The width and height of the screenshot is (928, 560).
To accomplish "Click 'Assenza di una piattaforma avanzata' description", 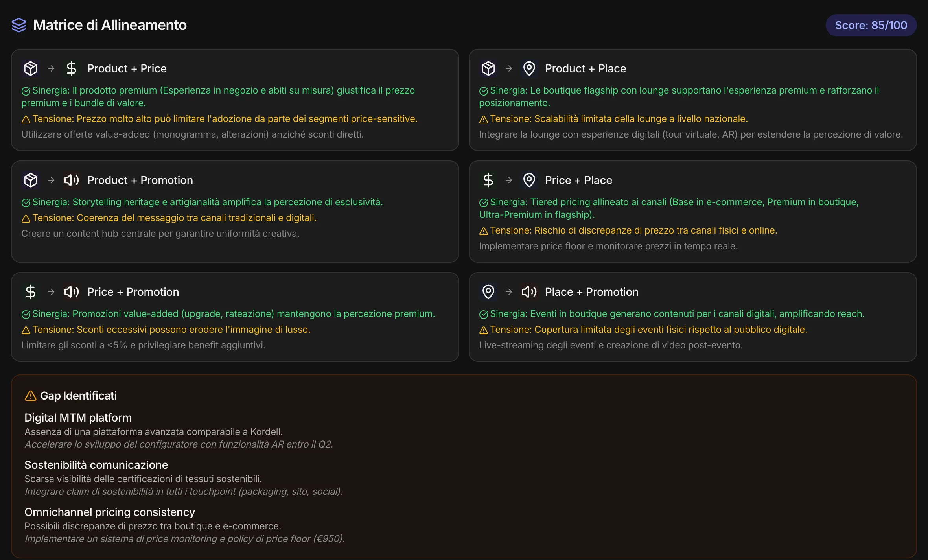I will click(153, 432).
